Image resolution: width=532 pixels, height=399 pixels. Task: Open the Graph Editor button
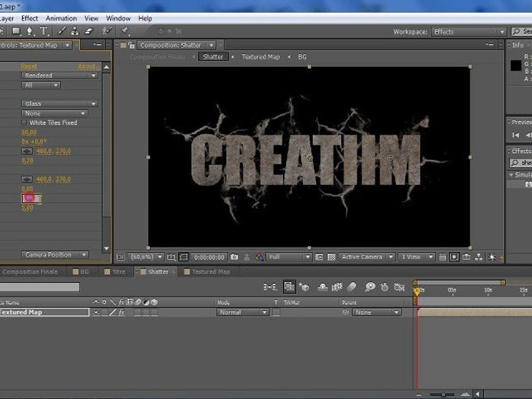coord(400,287)
